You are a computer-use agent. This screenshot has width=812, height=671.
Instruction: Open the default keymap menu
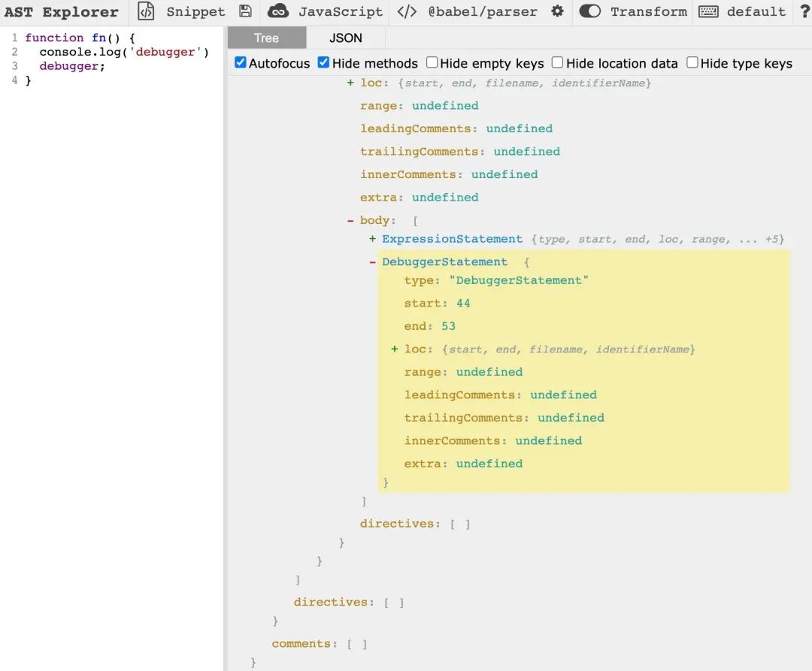pos(756,11)
